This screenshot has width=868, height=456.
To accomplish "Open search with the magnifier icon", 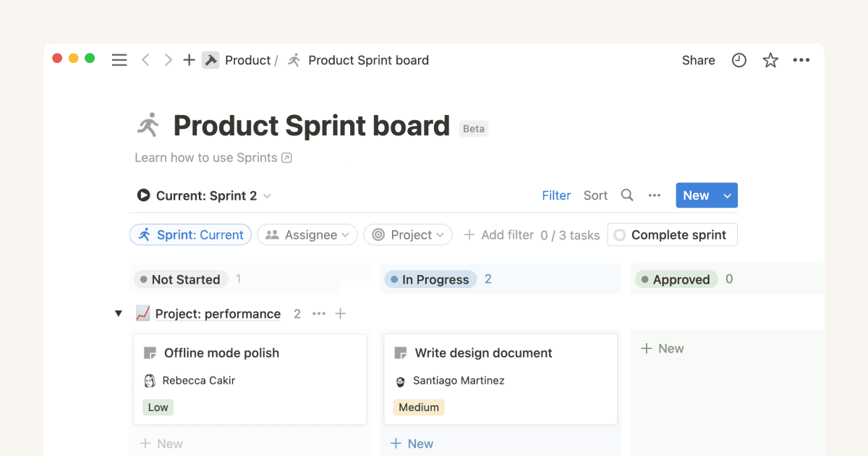I will coord(626,195).
